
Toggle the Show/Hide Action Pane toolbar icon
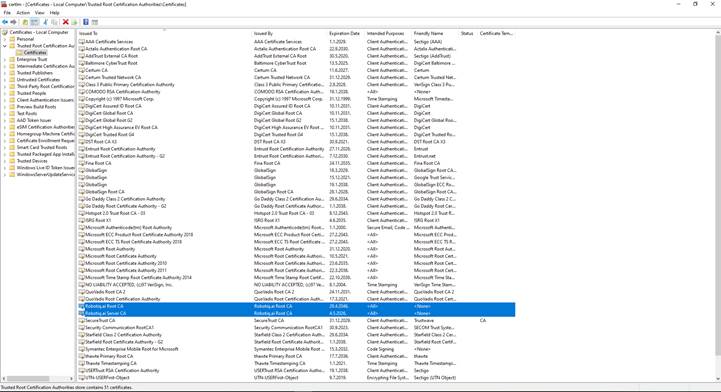[x=95, y=22]
